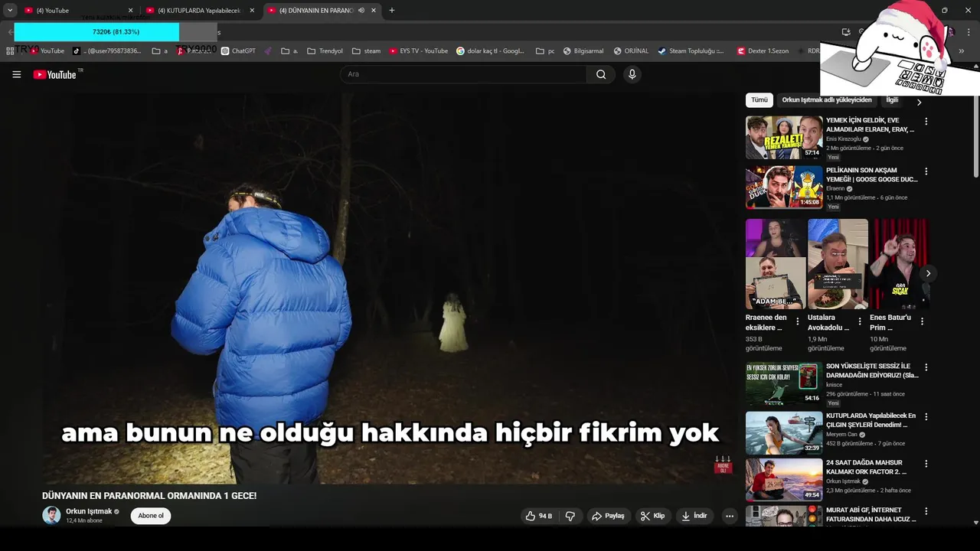Screen dimensions: 980x551
Task: Open options for 24 SAAT DAĞDA video
Action: point(926,464)
